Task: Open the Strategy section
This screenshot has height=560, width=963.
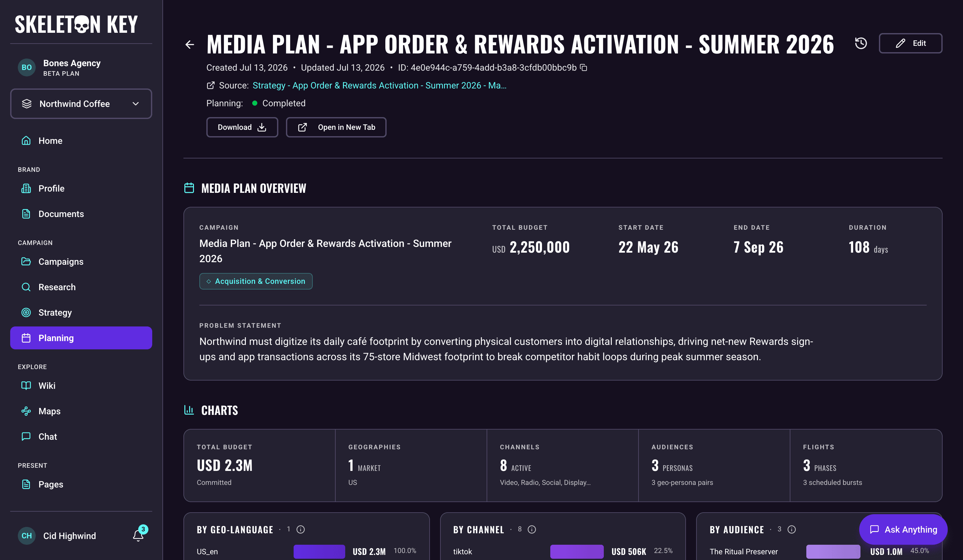Action: coord(81,313)
